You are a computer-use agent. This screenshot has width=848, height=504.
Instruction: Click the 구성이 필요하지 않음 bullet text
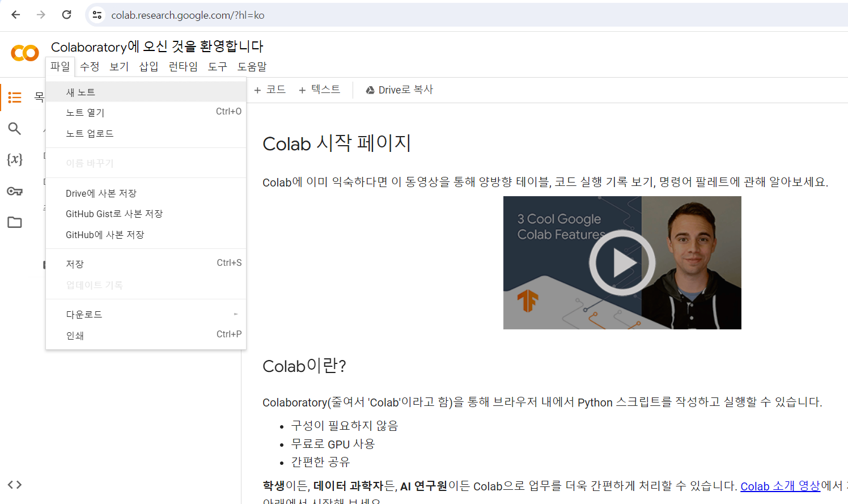345,426
